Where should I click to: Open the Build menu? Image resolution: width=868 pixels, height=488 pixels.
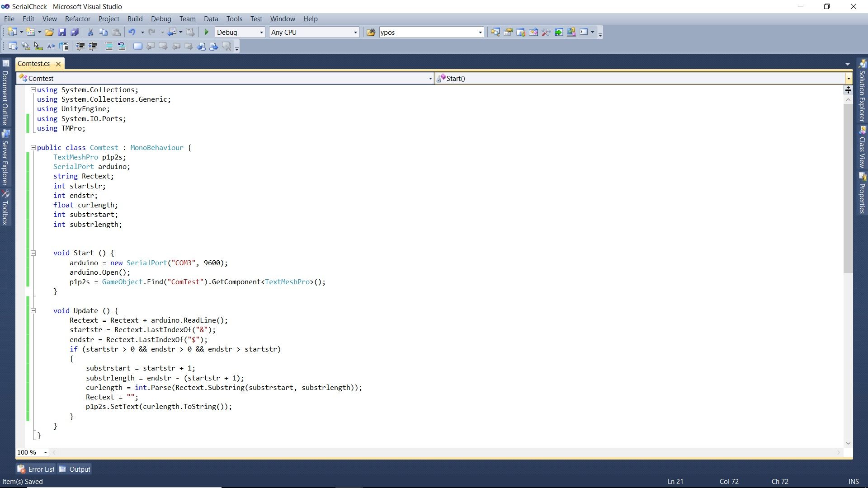[135, 19]
